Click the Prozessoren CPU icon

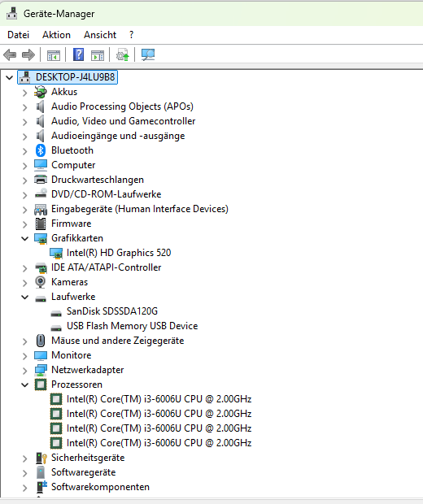coord(41,385)
